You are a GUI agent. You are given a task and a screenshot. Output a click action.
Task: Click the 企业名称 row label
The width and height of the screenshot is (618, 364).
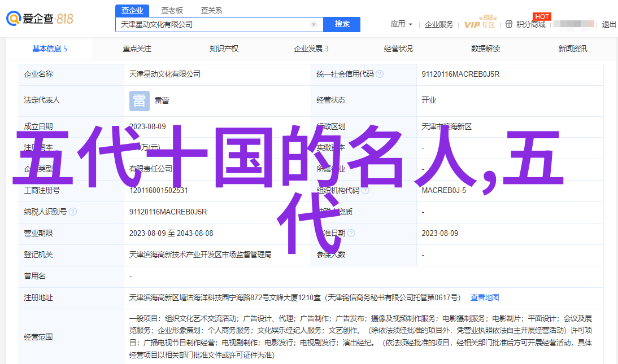(x=38, y=74)
